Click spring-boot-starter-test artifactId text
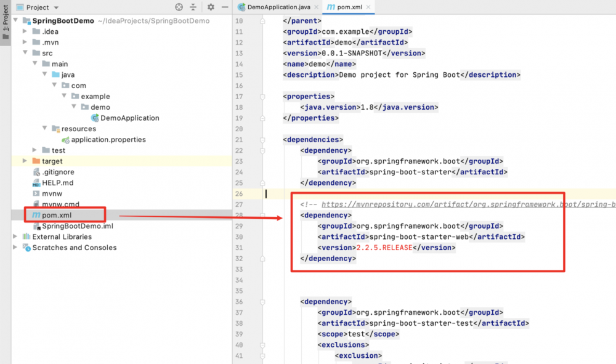This screenshot has width=616, height=364. (x=421, y=323)
